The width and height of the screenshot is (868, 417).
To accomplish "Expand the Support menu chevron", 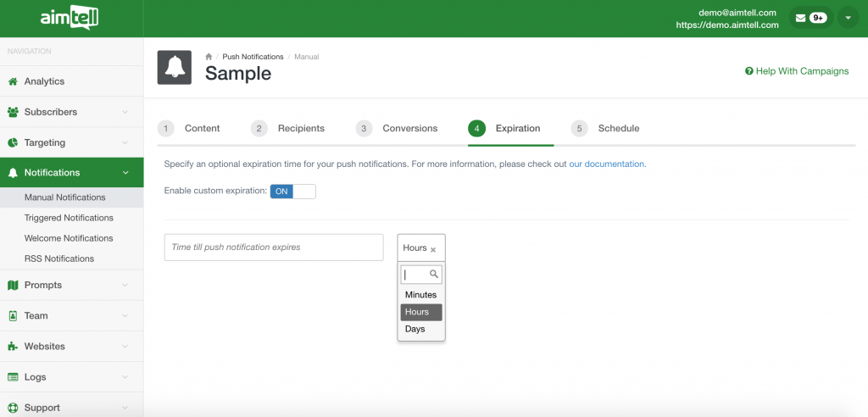I will pos(125,408).
